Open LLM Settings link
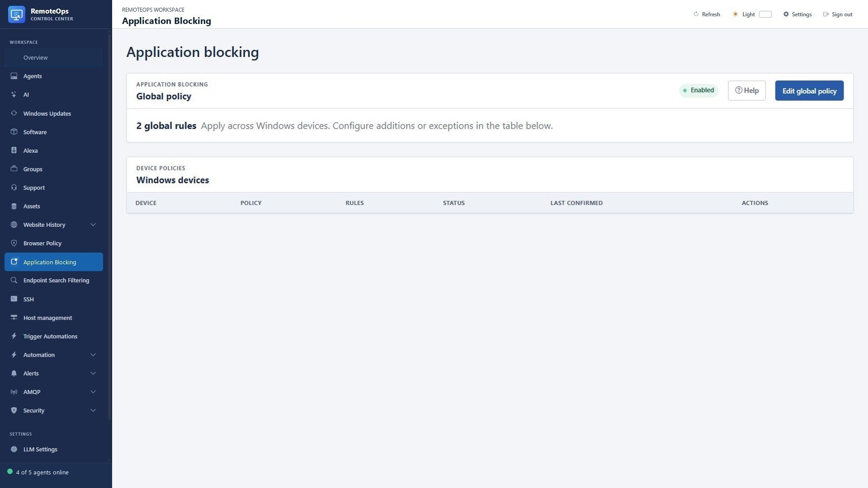This screenshot has width=868, height=488. [54, 449]
